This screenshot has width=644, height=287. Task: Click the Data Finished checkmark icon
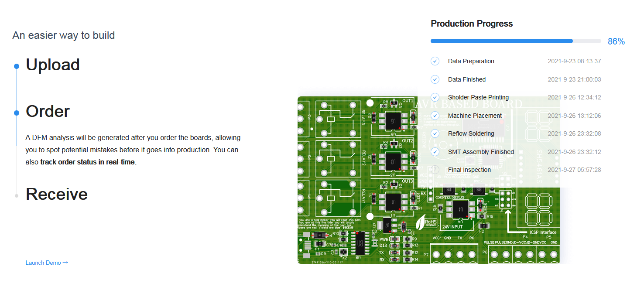(435, 79)
